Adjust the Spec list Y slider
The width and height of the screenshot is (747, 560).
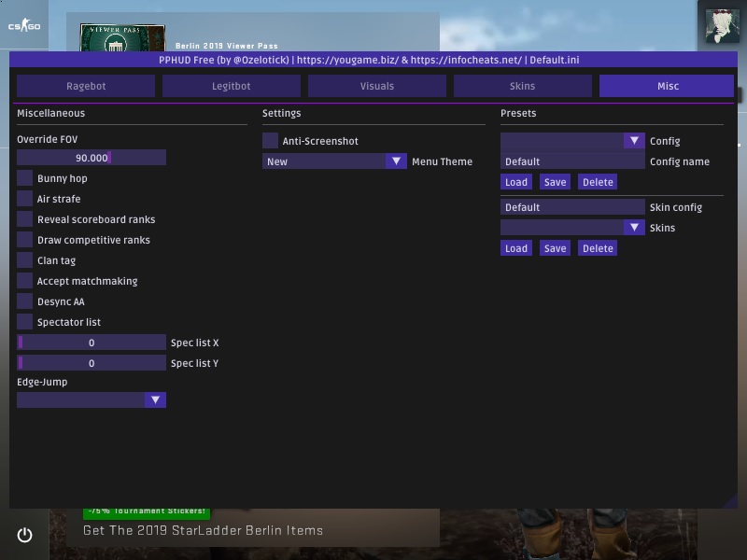92,363
